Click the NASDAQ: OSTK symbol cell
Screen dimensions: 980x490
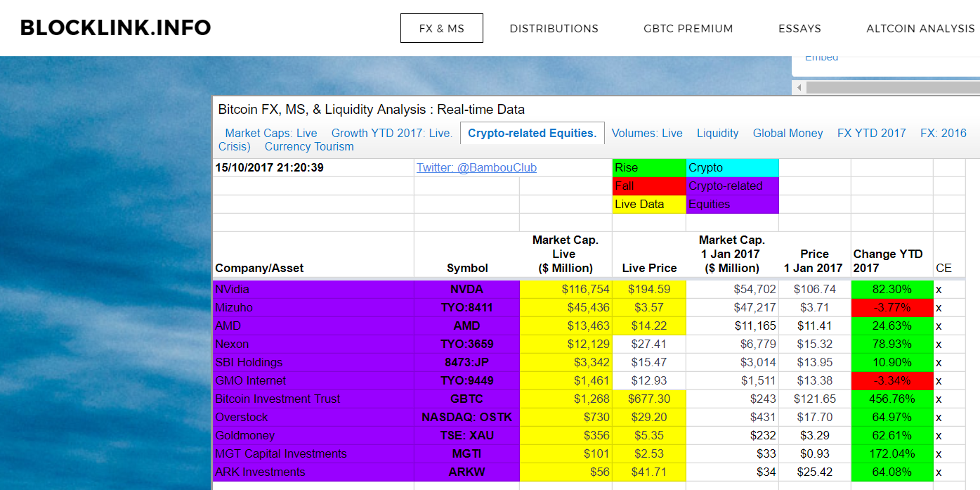467,417
